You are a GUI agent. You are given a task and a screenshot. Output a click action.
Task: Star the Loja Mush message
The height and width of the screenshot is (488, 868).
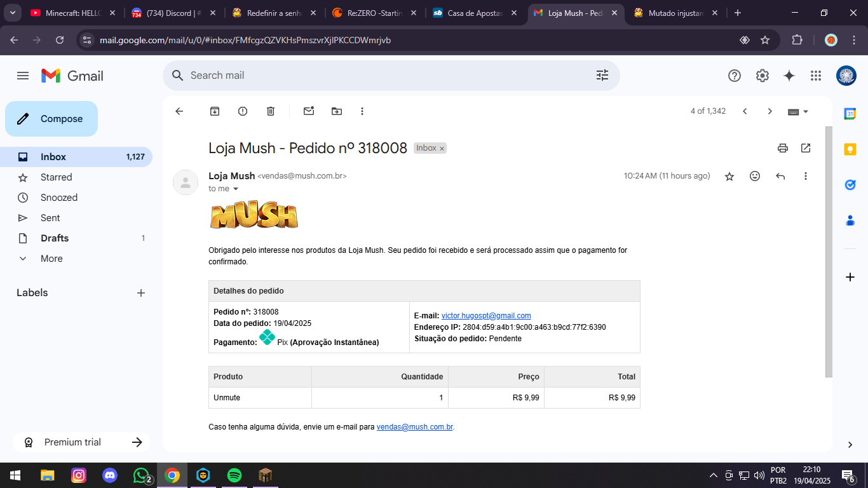pos(729,176)
